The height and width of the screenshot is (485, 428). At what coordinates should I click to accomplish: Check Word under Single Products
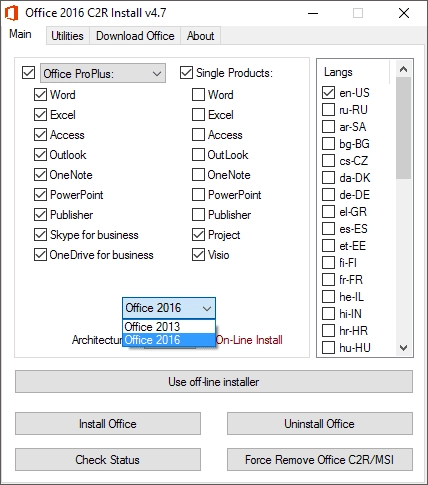(x=198, y=95)
